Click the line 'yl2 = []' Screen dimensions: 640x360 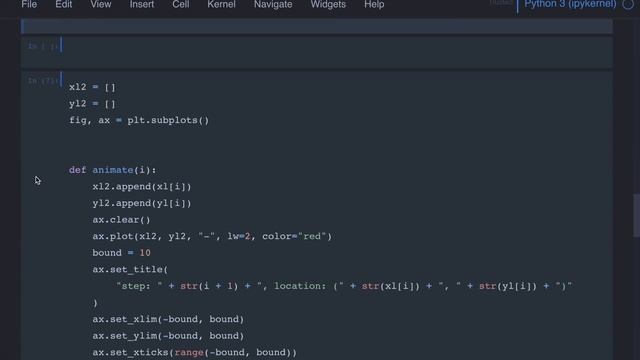[x=92, y=104]
